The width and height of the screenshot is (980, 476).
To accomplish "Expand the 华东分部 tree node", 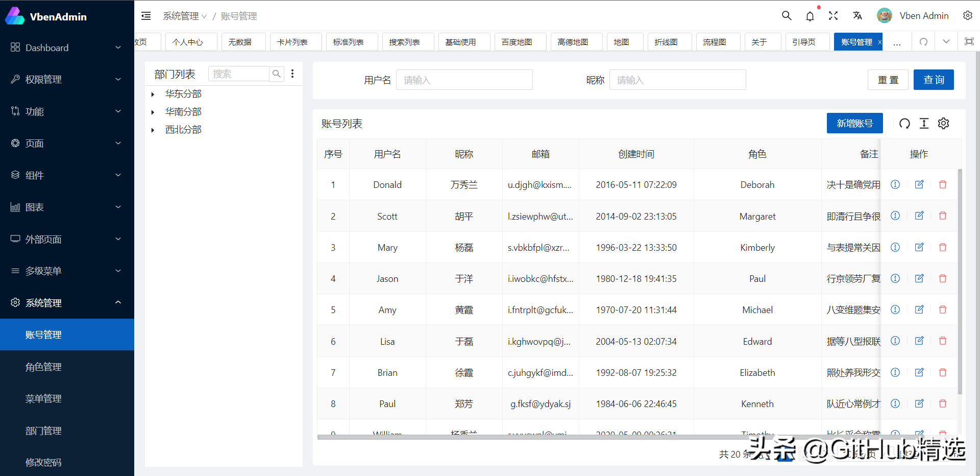I will [152, 93].
